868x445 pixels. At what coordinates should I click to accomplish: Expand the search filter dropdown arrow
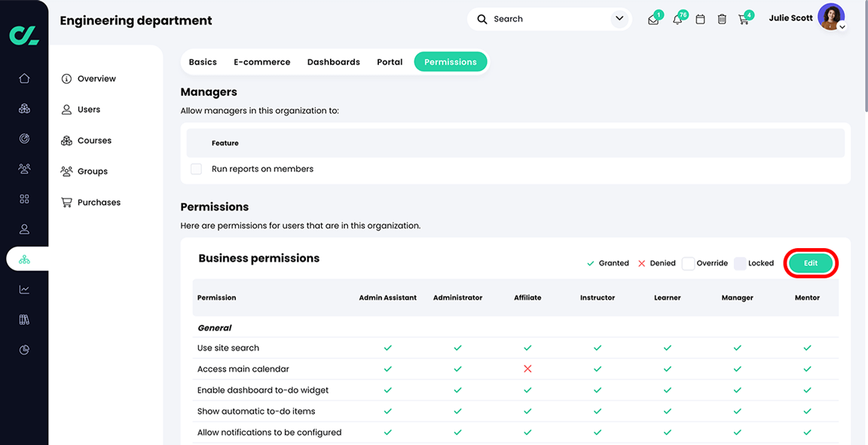pyautogui.click(x=619, y=18)
